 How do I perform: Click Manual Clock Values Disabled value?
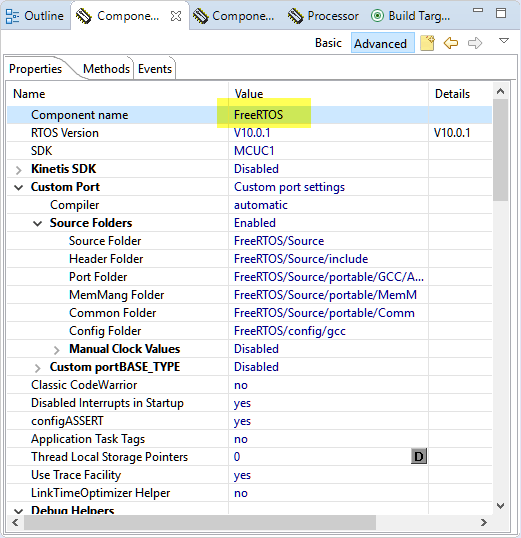(256, 349)
